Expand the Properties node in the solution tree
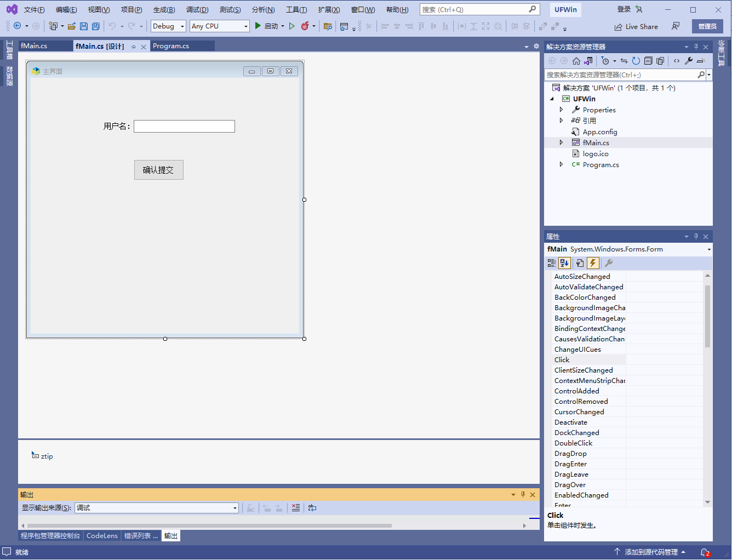Image resolution: width=732 pixels, height=560 pixels. click(561, 110)
